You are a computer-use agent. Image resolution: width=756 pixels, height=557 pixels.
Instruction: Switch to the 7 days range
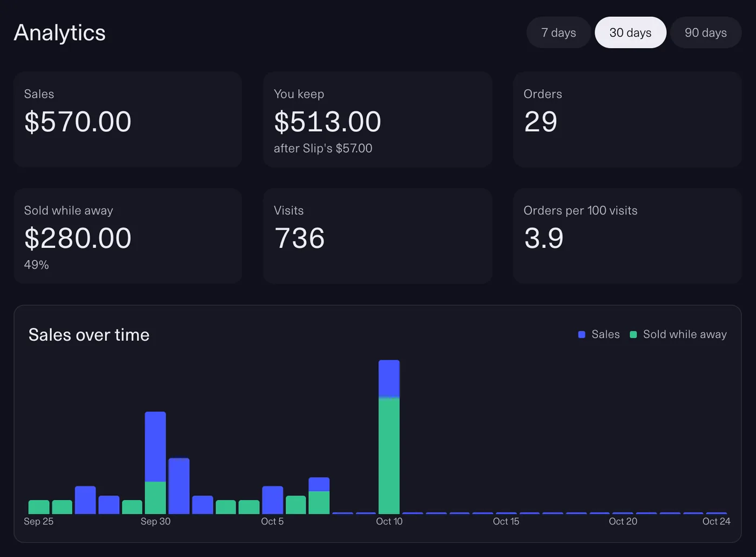click(559, 32)
